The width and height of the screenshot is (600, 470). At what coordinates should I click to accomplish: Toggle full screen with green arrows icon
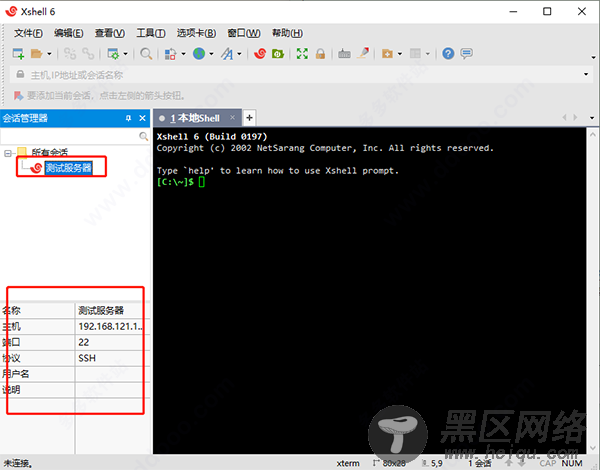click(302, 54)
